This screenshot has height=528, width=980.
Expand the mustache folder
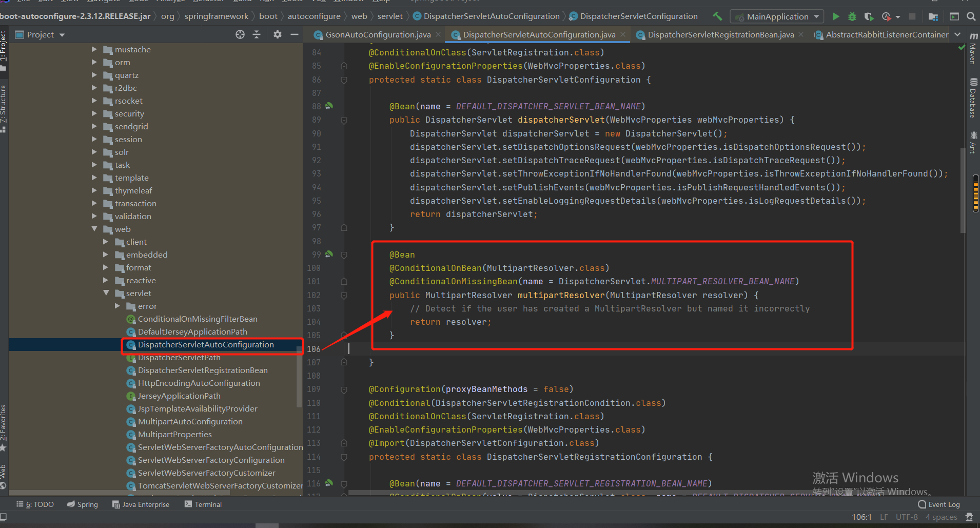94,49
